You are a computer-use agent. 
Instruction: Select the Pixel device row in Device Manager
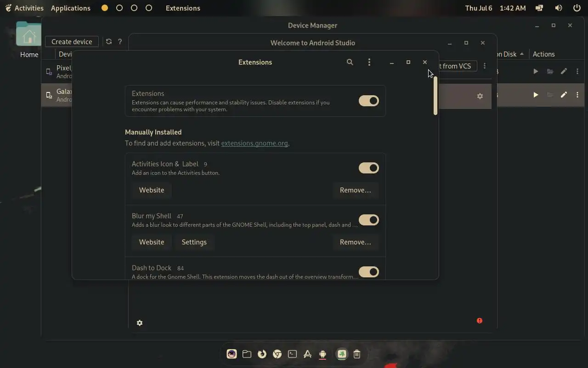[57, 71]
